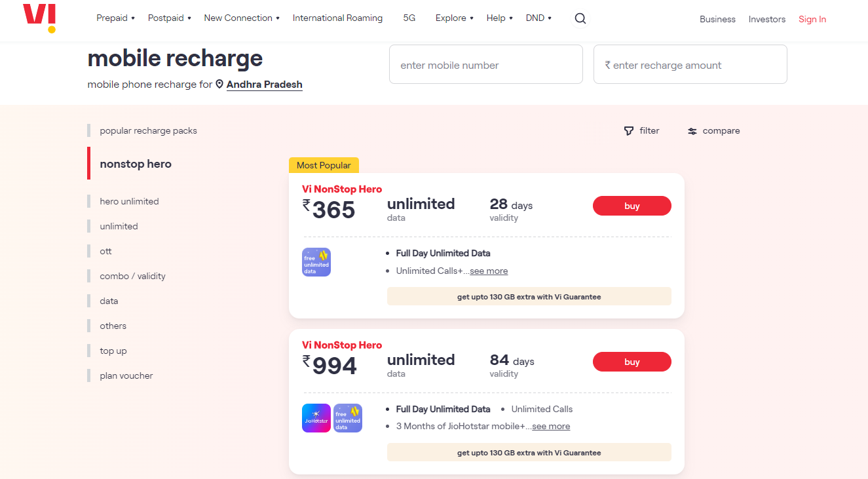Click the free unlimited data badge on ₹365 plan
The image size is (868, 479).
[316, 262]
